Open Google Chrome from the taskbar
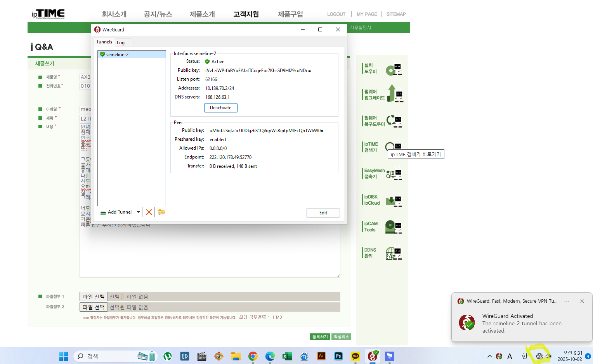 [x=253, y=356]
